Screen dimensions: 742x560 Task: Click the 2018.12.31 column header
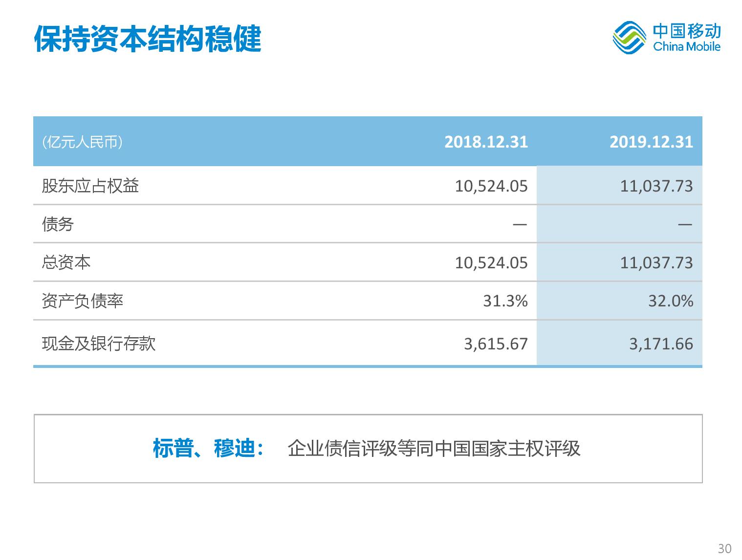tap(486, 142)
